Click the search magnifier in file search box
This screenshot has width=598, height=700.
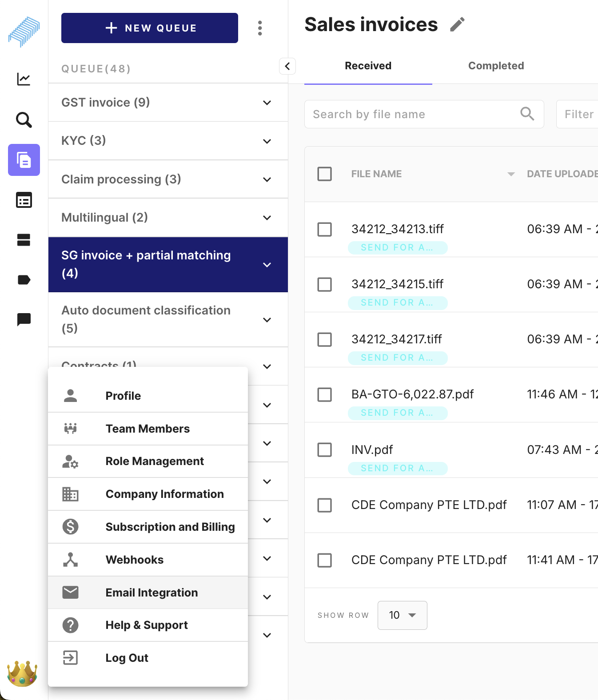tap(527, 114)
